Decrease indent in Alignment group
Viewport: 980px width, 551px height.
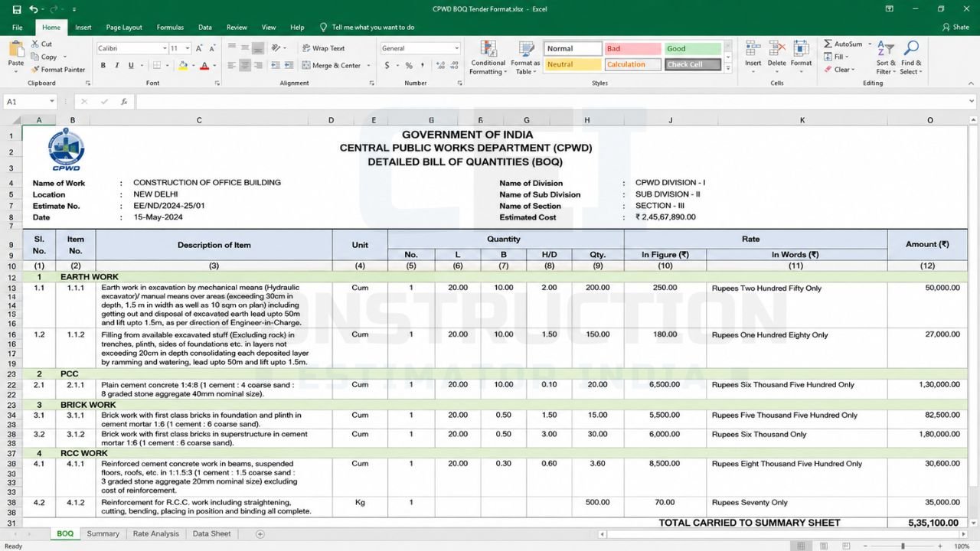[x=275, y=65]
